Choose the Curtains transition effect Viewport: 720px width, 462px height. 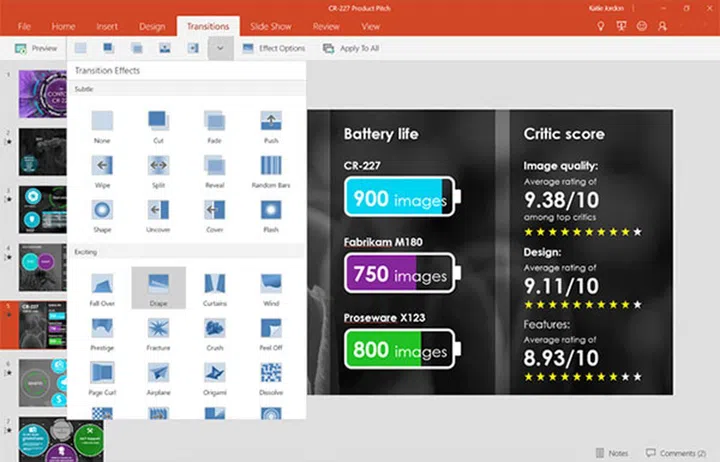click(214, 284)
